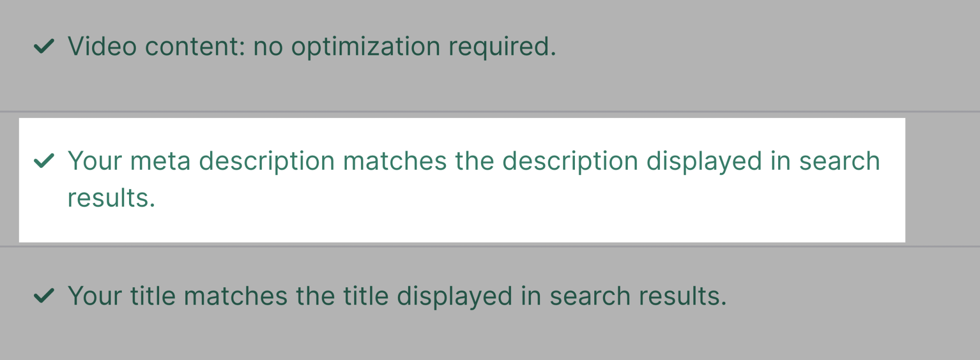Click the divider line below Video content row
980x360 pixels.
[490, 112]
